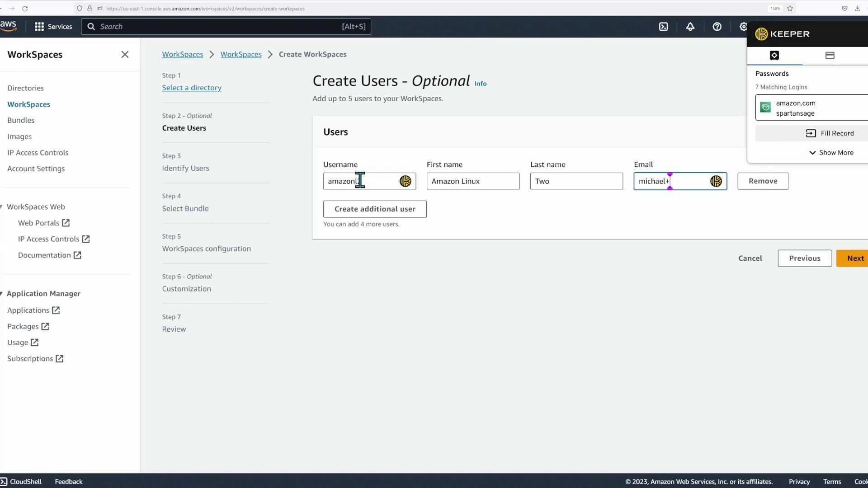This screenshot has height=488, width=868.
Task: Click Create additional user button
Action: tap(374, 209)
